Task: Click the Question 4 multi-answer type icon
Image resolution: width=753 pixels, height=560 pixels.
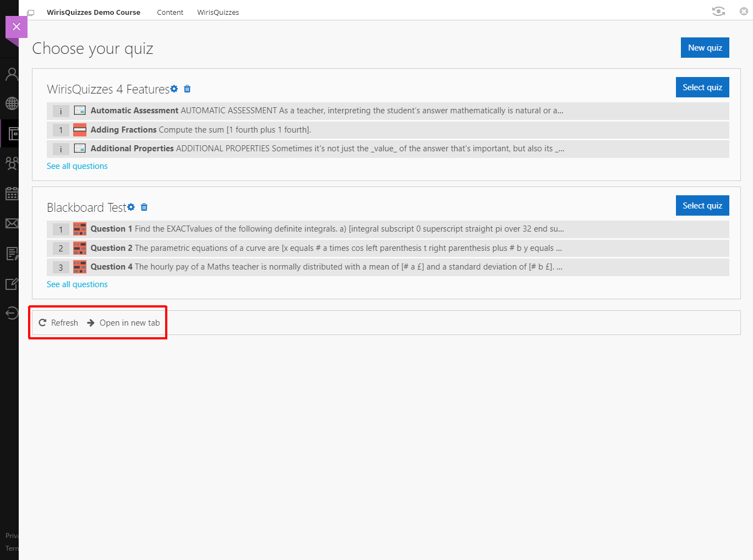Action: pyautogui.click(x=80, y=267)
